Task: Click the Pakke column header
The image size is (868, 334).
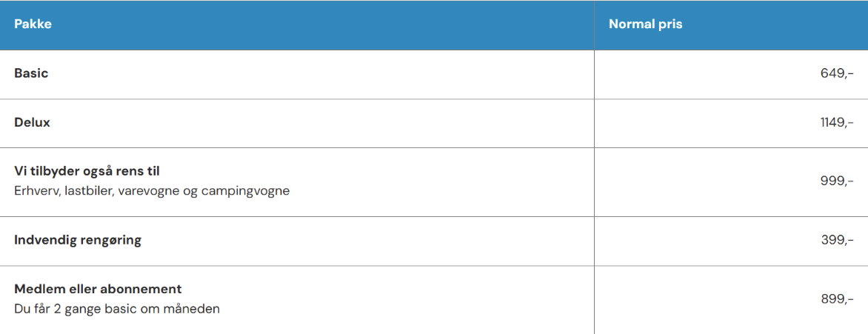Action: [33, 24]
